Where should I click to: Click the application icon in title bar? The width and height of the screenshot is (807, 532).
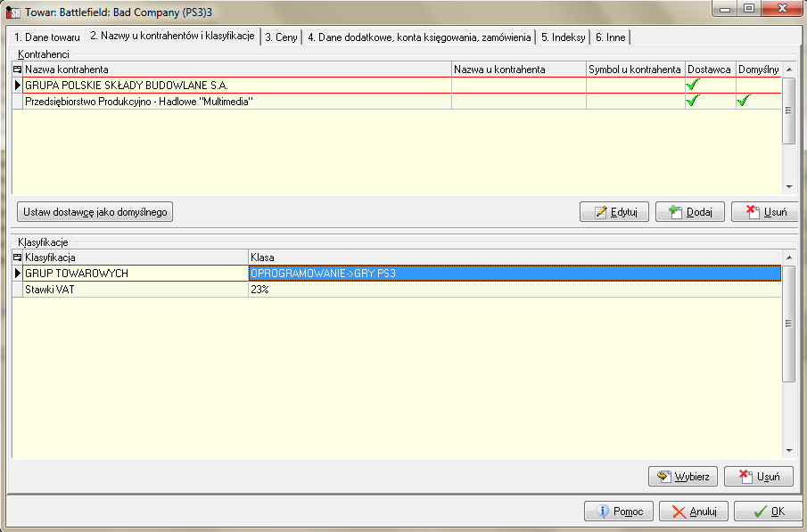pyautogui.click(x=13, y=12)
